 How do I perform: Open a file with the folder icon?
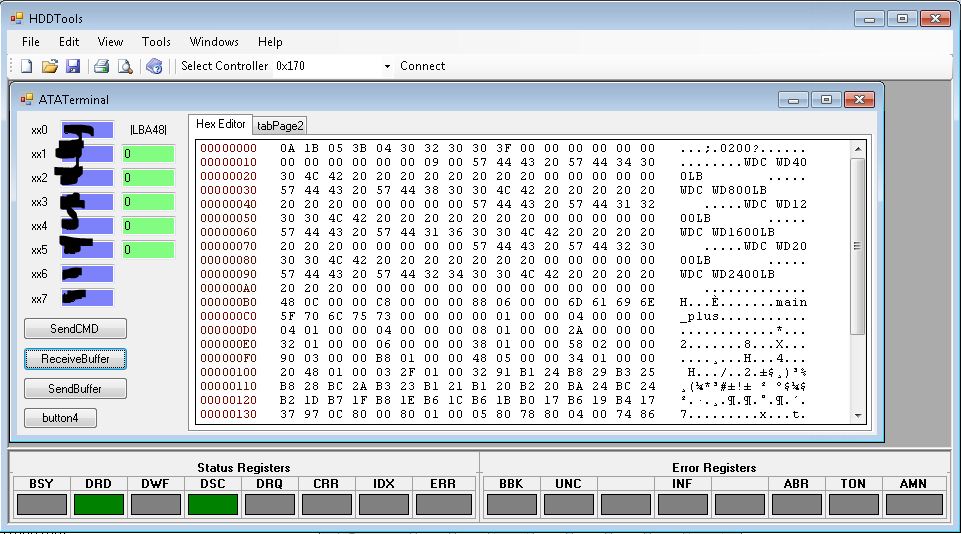point(50,66)
